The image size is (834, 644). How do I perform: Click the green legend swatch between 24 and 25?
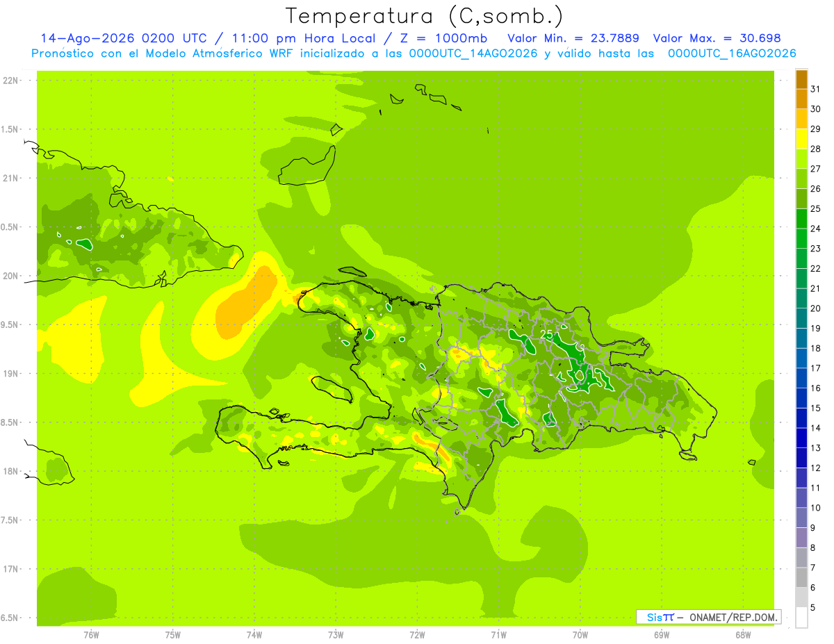(x=801, y=219)
